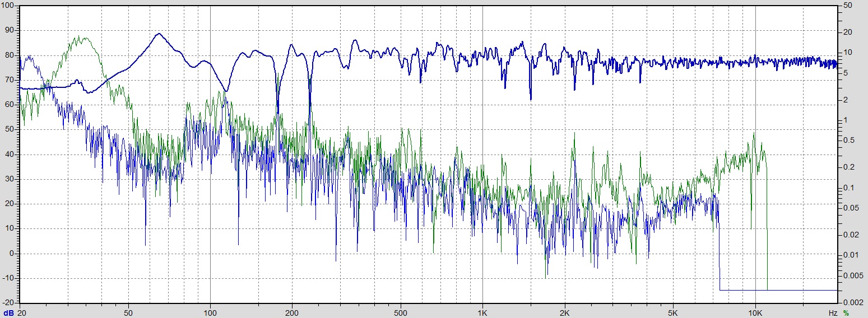The width and height of the screenshot is (868, 318).
Task: Click the Hz frequency axis label
Action: pyautogui.click(x=833, y=312)
